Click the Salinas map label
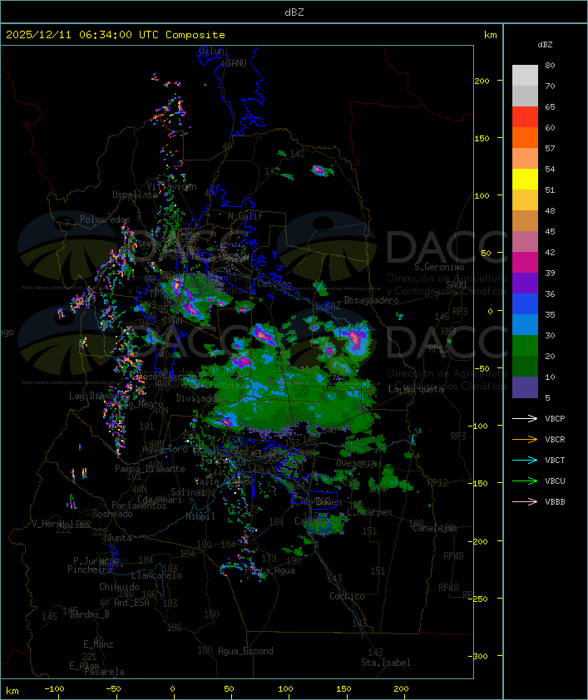The image size is (588, 700). 187,492
